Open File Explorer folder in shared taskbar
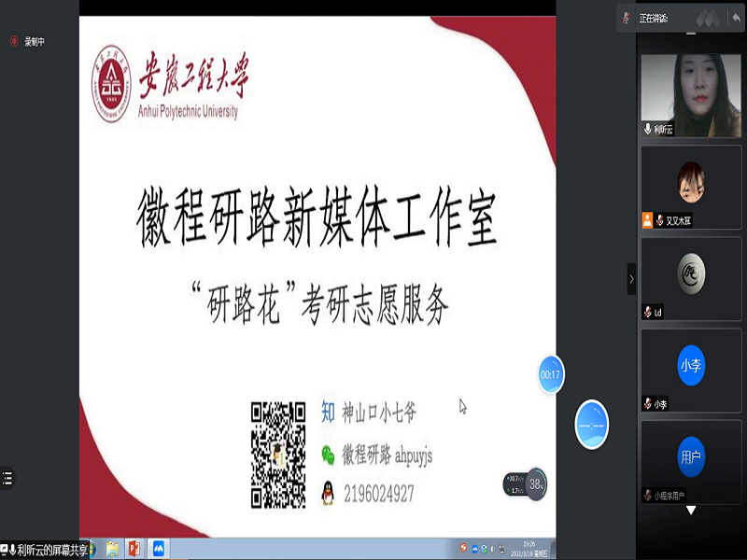Viewport: 747px width, 560px height. click(x=112, y=548)
